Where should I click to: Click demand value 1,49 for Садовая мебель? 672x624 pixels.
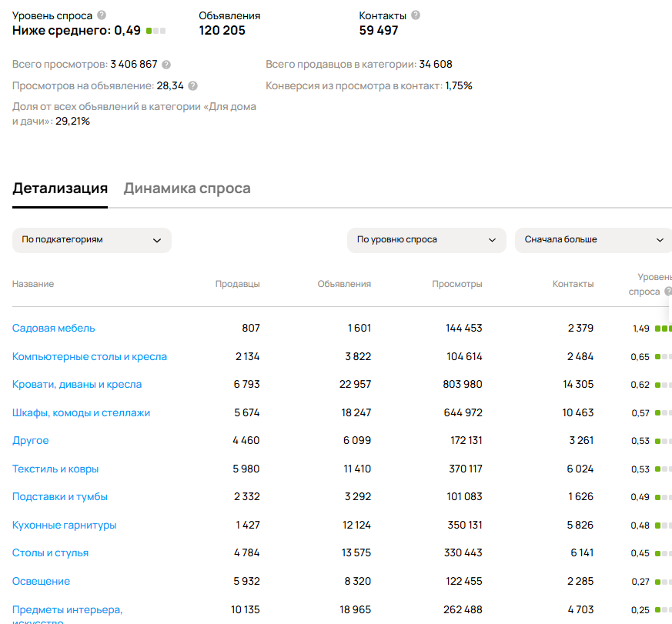pos(640,329)
